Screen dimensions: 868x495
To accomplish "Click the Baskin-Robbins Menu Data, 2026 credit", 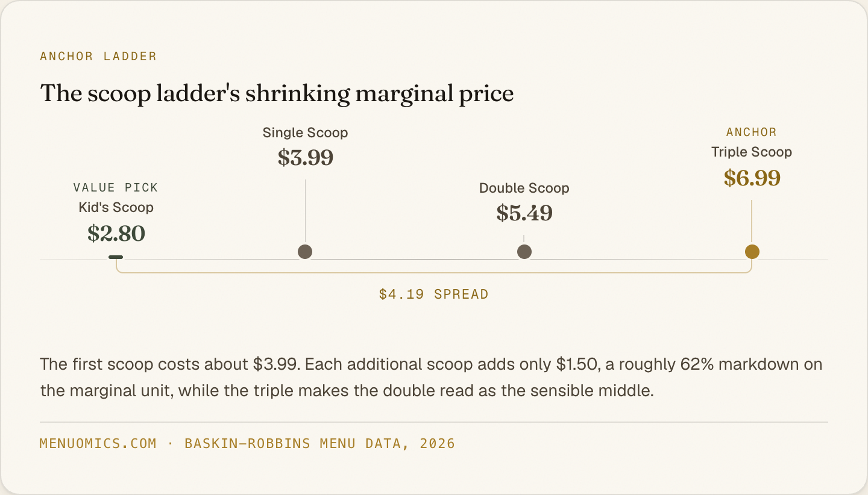I will [x=320, y=444].
